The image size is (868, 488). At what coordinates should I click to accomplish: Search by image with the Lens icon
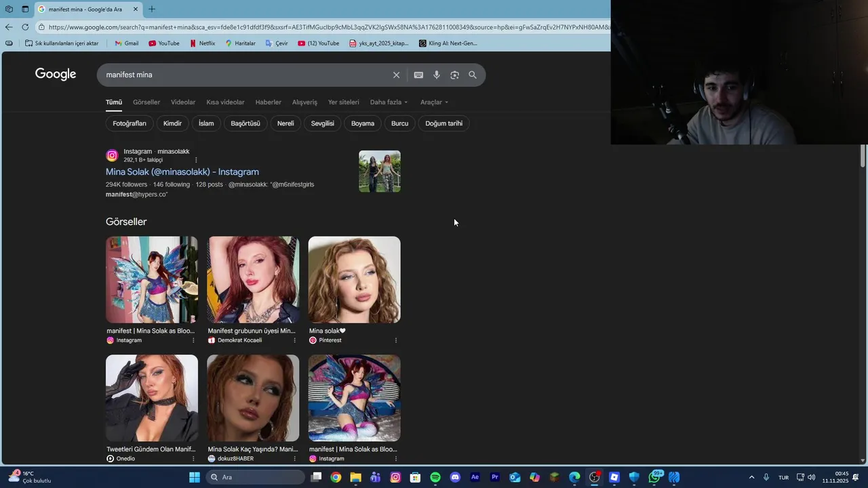tap(454, 75)
